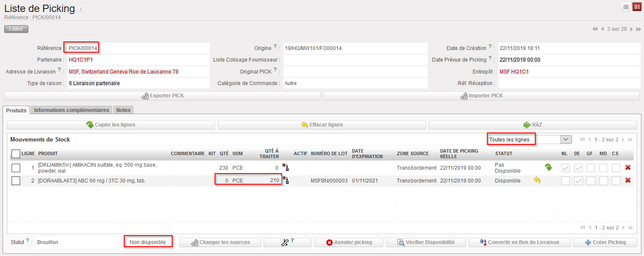Click Vérifier Disponibilité button
This screenshot has height=256, width=644.
tap(426, 242)
